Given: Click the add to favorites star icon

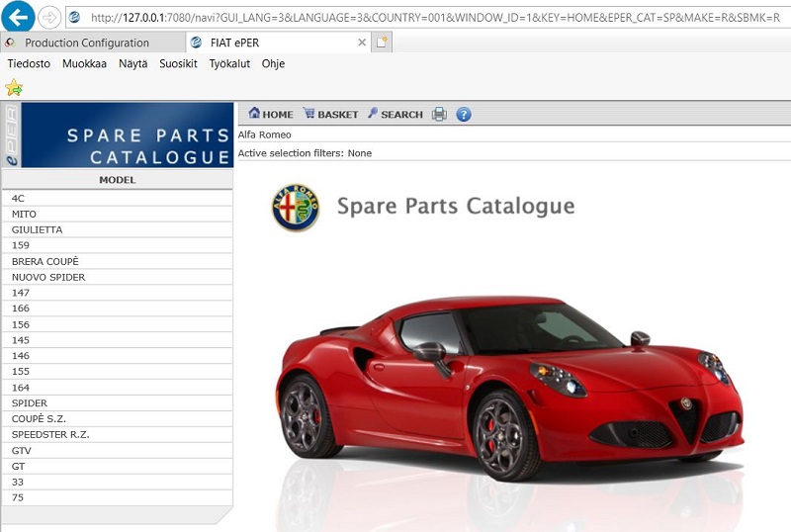Looking at the screenshot, I should [x=14, y=88].
